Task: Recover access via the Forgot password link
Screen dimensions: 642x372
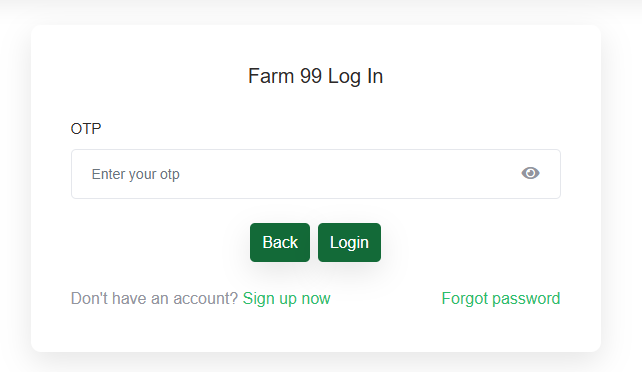Action: click(501, 299)
